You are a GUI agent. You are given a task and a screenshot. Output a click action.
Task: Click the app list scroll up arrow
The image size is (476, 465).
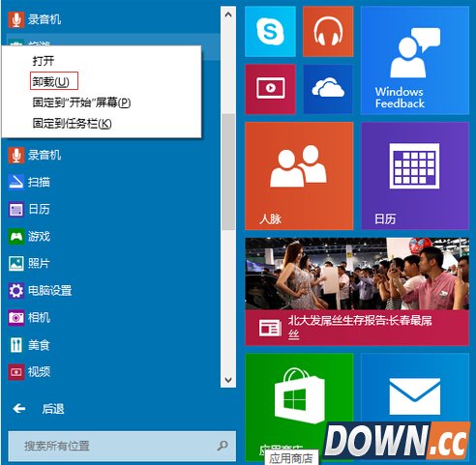tap(228, 15)
